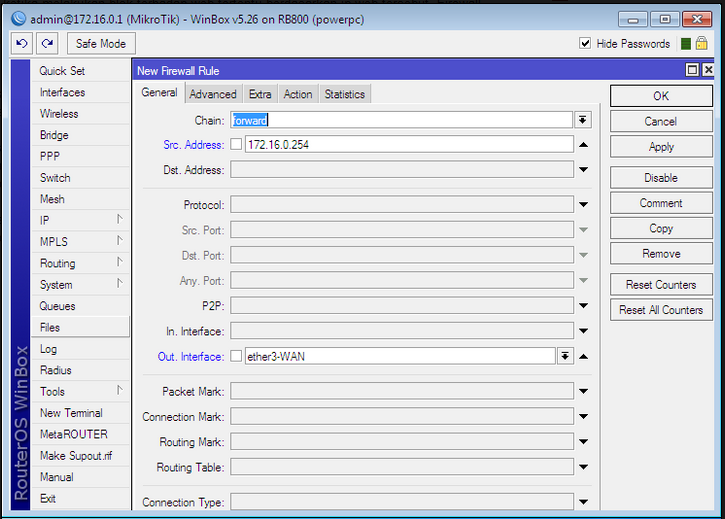
Task: Open New Terminal from sidebar
Action: (80, 413)
